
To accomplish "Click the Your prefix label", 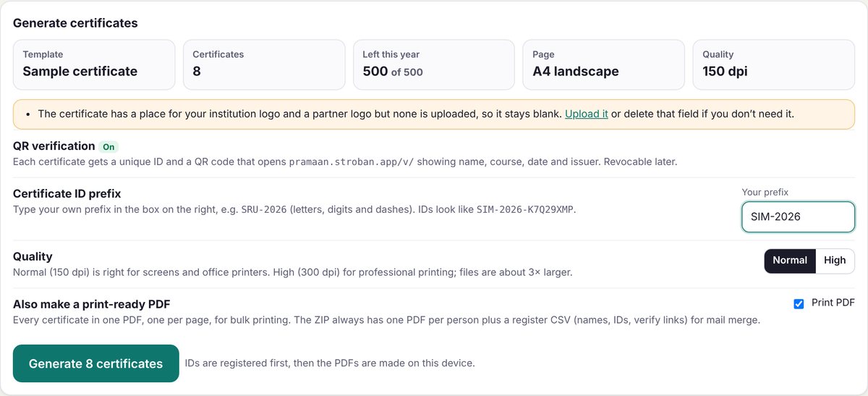I will [765, 192].
